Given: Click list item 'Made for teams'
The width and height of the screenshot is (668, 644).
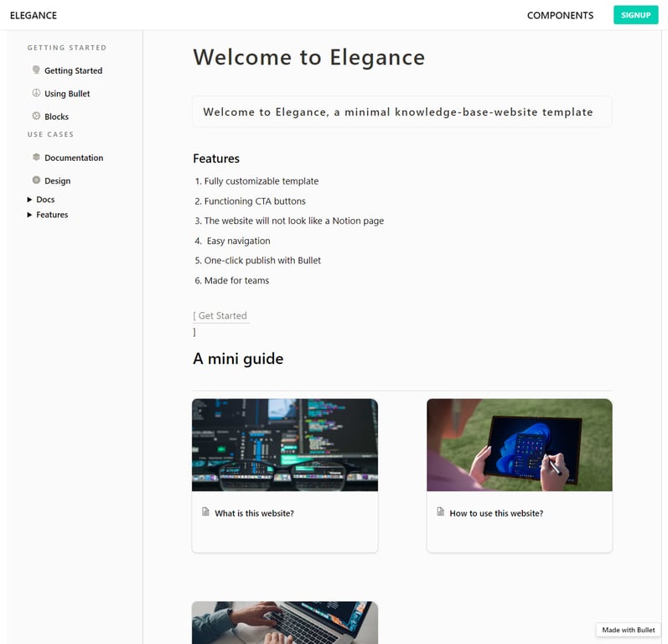Looking at the screenshot, I should [x=236, y=280].
